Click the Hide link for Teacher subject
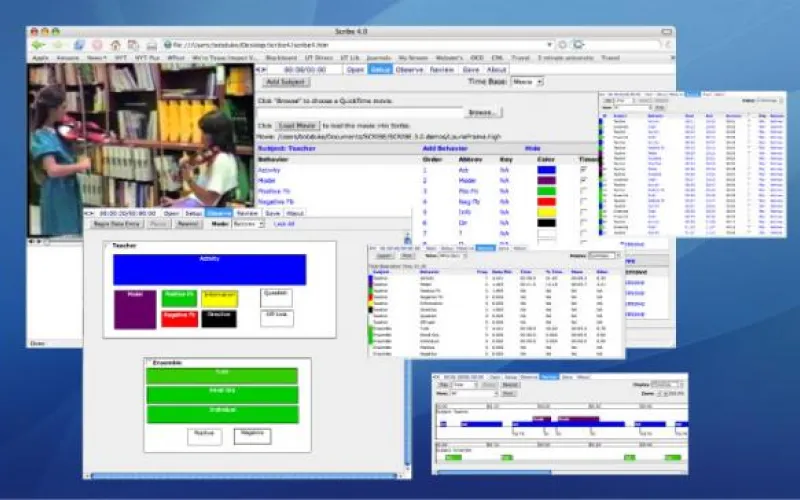The width and height of the screenshot is (800, 500). (x=533, y=148)
